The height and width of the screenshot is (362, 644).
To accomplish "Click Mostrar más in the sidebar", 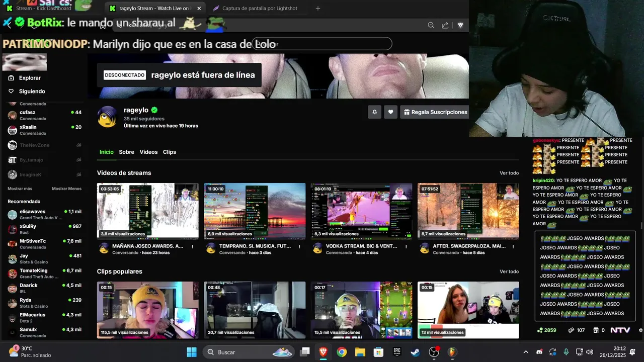I will point(20,189).
